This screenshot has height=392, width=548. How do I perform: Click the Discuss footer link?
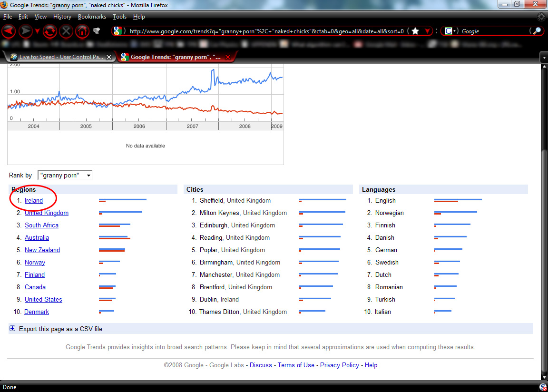261,365
